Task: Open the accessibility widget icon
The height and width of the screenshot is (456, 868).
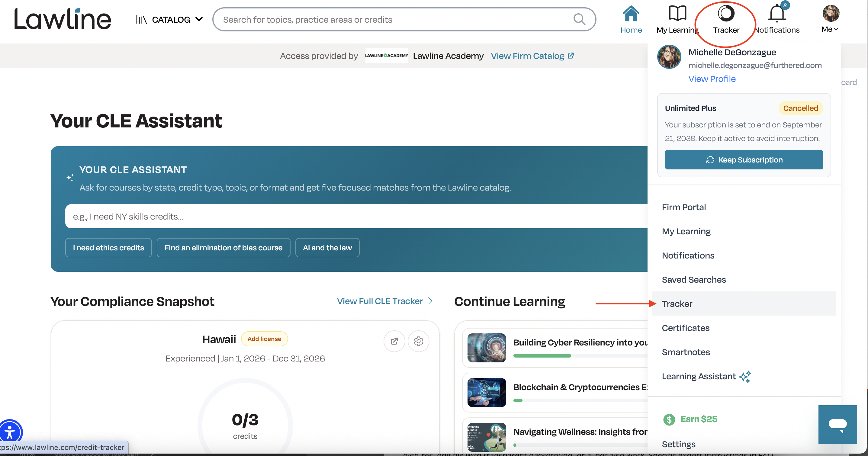Action: (x=10, y=432)
